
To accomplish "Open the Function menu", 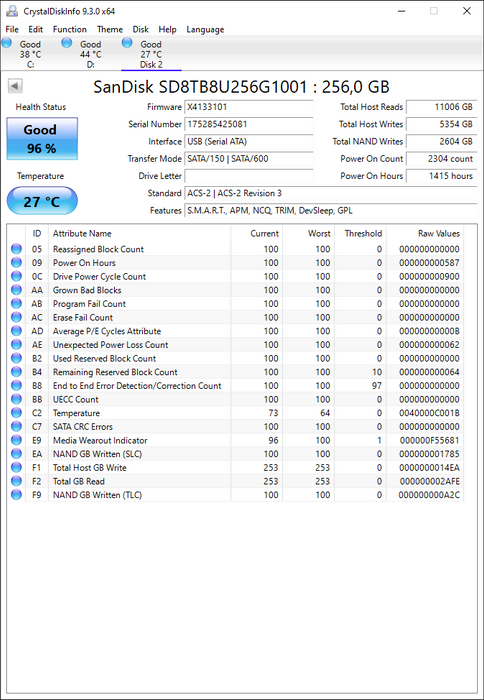I will 70,29.
